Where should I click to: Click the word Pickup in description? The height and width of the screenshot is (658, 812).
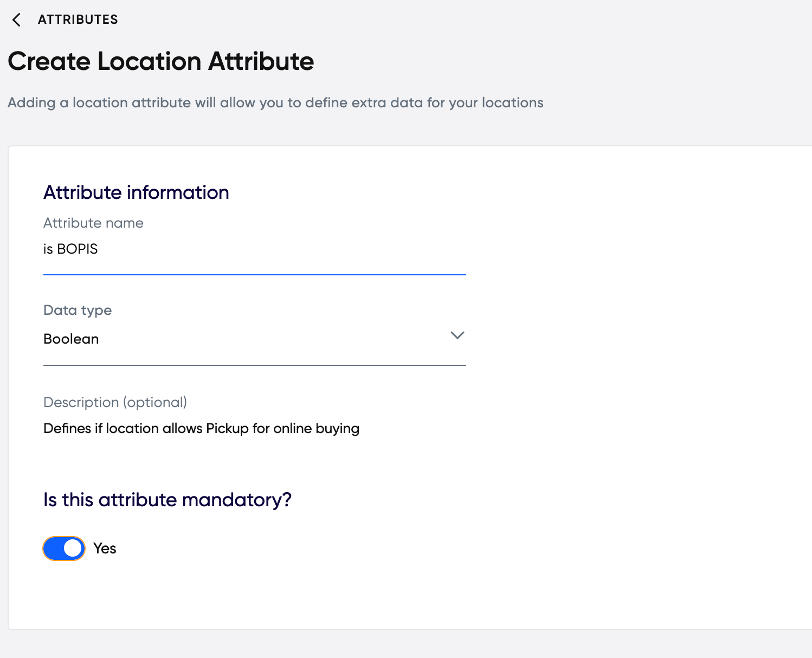(x=227, y=429)
